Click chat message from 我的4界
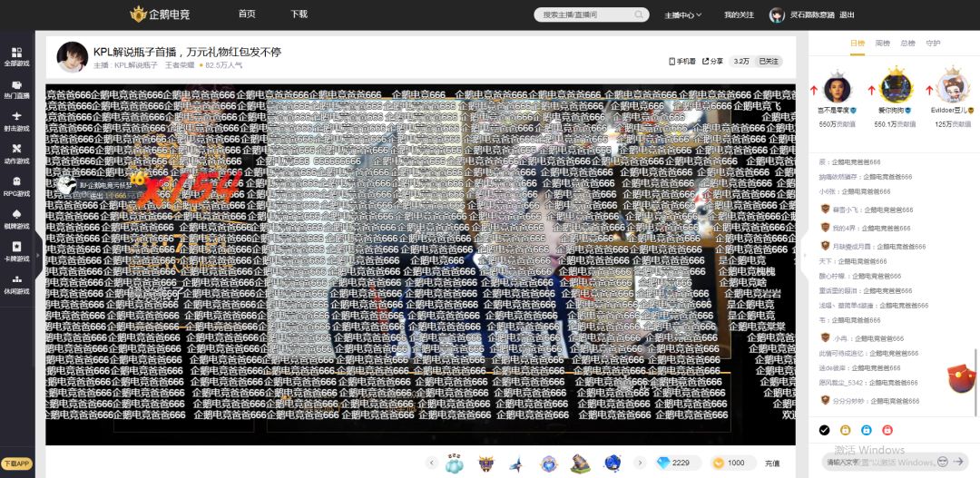 click(865, 228)
